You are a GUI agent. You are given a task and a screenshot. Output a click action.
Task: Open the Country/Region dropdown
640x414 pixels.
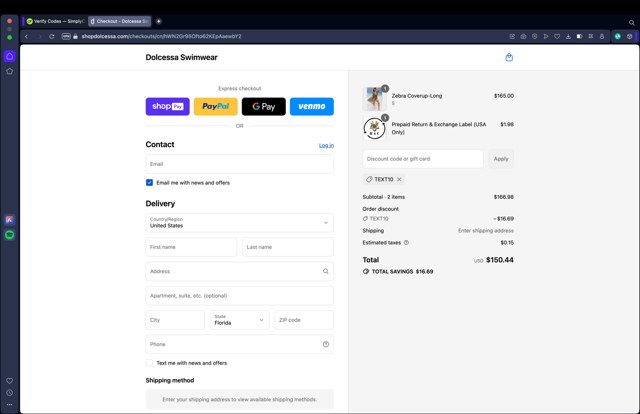click(x=240, y=223)
